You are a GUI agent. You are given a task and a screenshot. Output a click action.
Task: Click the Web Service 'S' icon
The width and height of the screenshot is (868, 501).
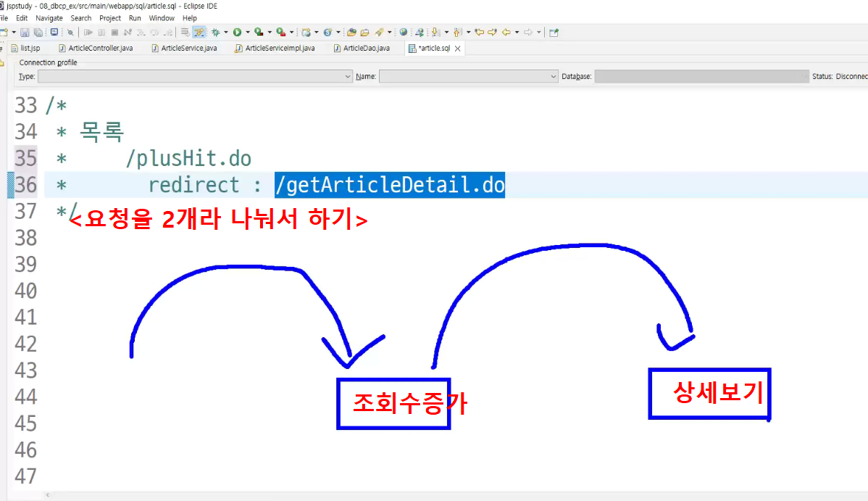[327, 32]
